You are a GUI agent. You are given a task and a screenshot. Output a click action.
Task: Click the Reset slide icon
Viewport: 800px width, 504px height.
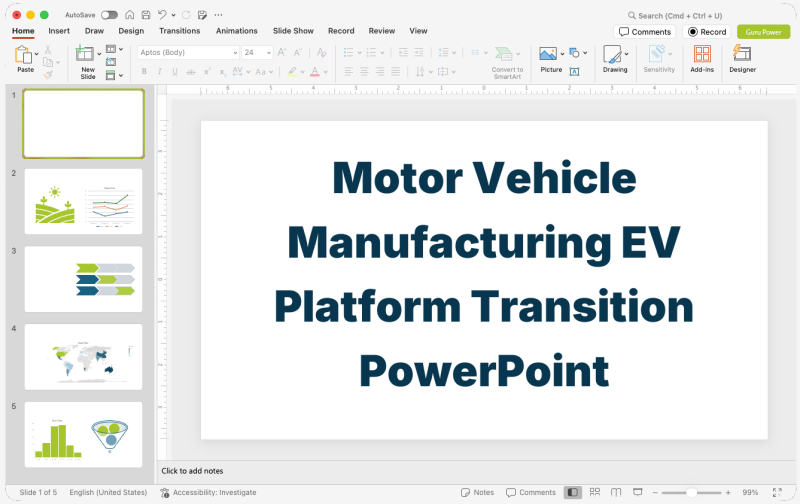coord(111,62)
